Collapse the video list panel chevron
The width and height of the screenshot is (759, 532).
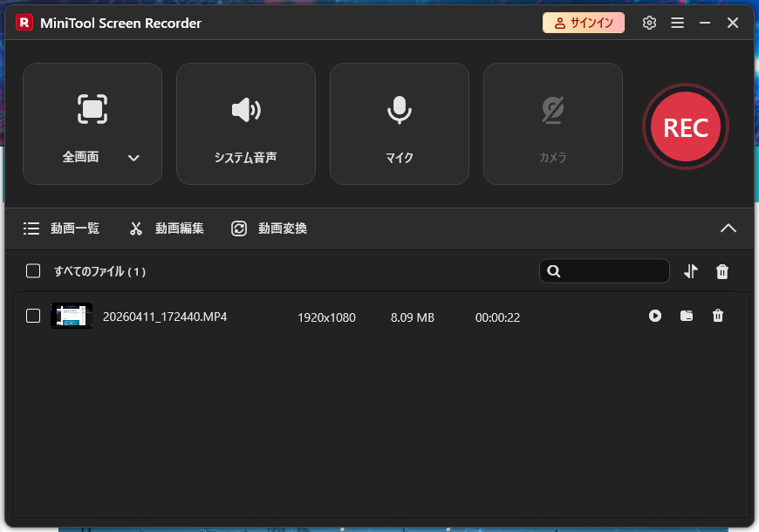tap(728, 228)
